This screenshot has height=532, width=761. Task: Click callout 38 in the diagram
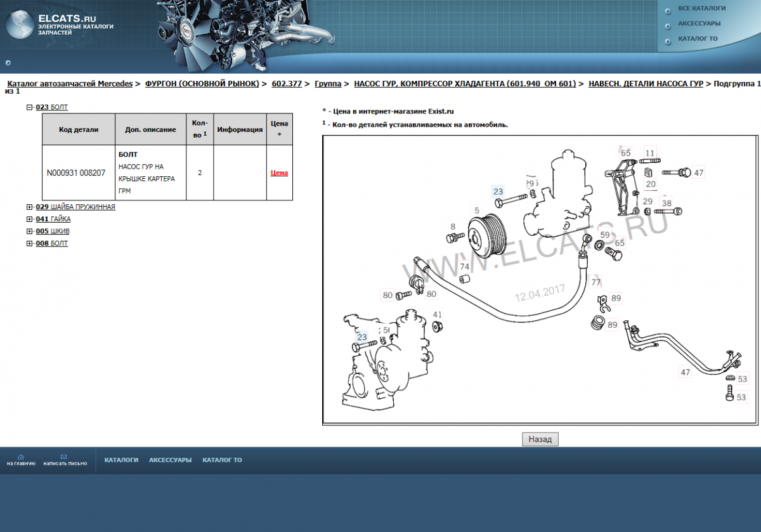click(x=667, y=204)
